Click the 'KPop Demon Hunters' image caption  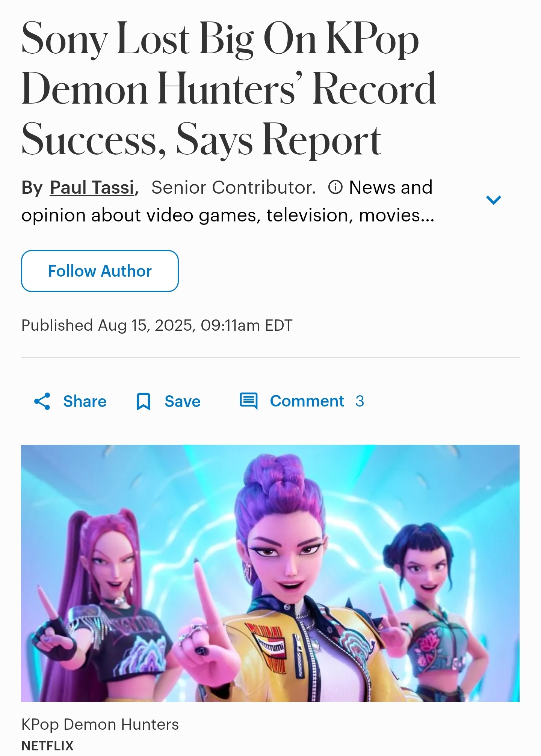(x=100, y=724)
